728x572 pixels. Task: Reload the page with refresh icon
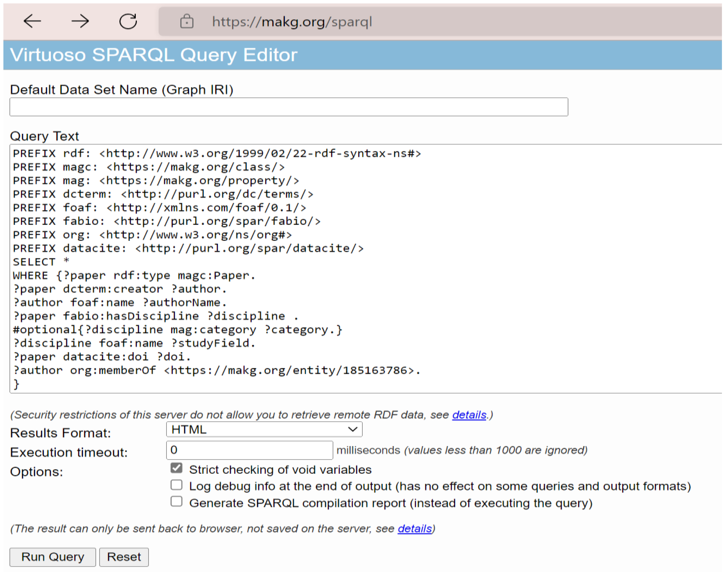click(128, 21)
